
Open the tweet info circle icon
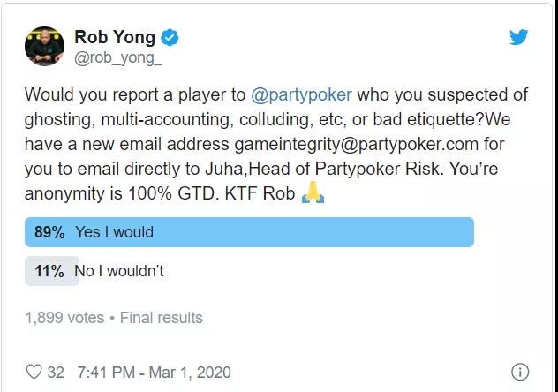520,372
